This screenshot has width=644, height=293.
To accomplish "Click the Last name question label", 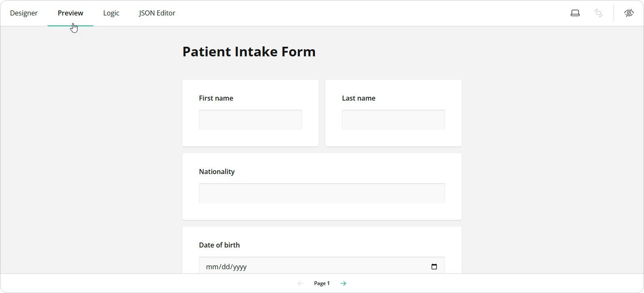I will click(x=359, y=98).
